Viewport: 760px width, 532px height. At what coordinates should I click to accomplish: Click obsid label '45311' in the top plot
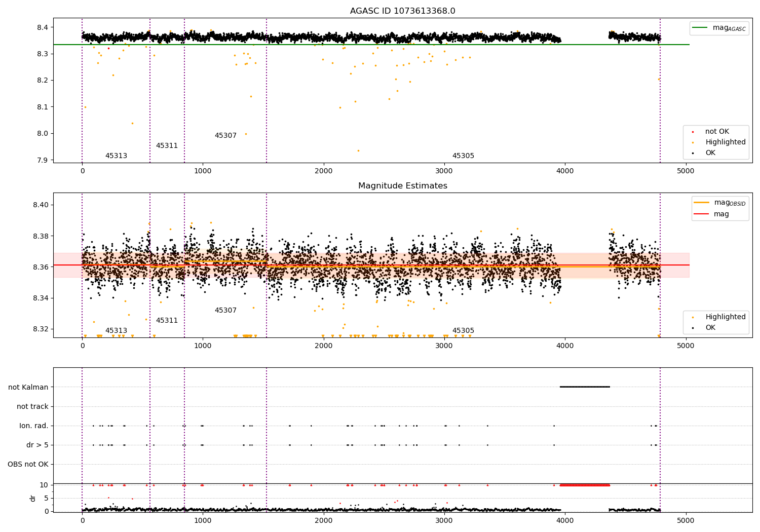point(167,146)
